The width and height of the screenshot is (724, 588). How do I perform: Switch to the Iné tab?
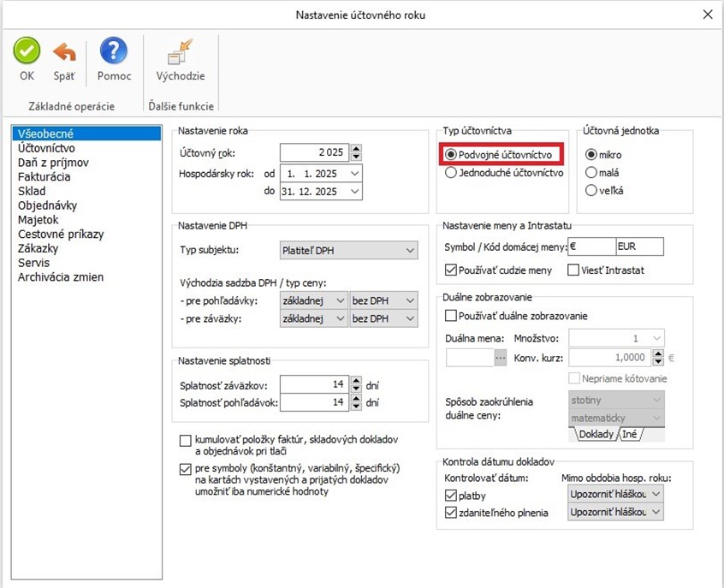pos(630,435)
